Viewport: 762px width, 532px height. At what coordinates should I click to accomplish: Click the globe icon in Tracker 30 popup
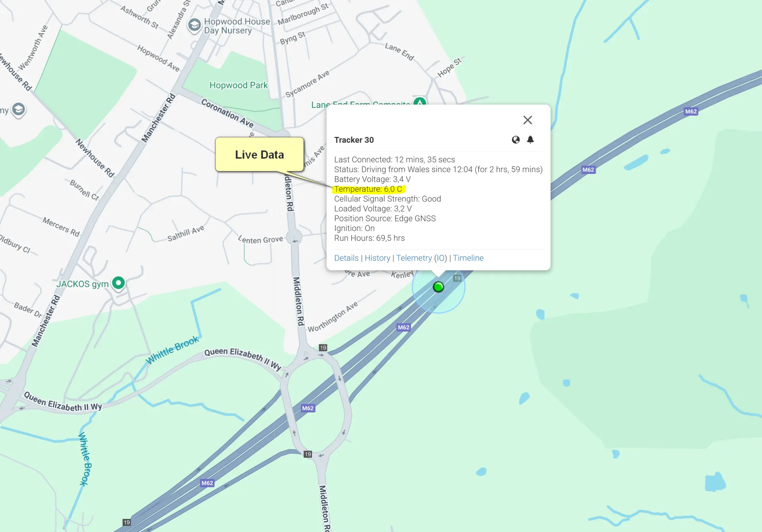point(516,140)
